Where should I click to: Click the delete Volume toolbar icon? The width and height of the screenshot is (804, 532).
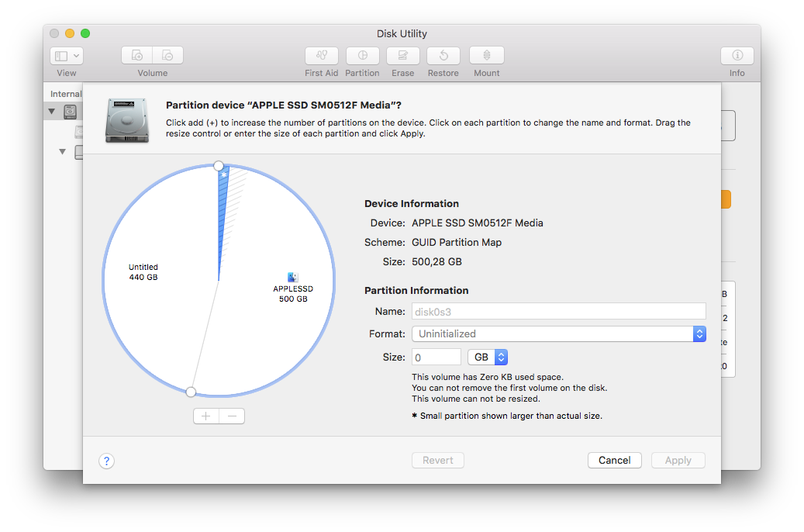pos(167,55)
